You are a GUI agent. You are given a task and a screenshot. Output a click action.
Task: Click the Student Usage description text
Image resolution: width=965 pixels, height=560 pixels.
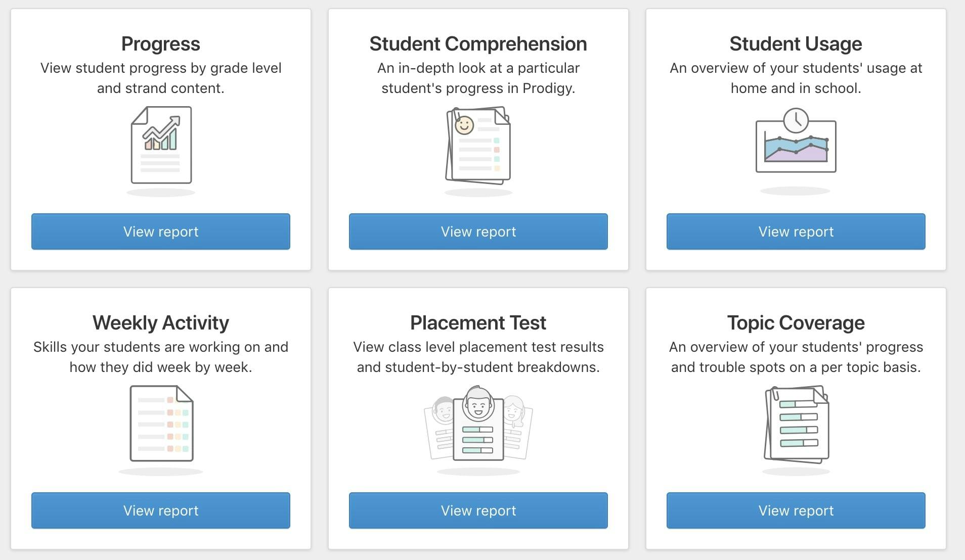click(x=796, y=78)
